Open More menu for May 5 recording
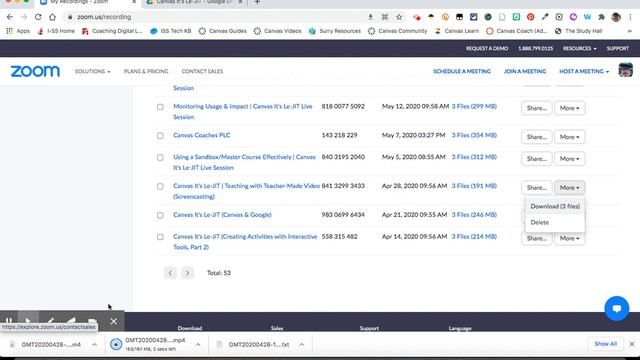Image resolution: width=640 pixels, height=360 pixels. (569, 159)
